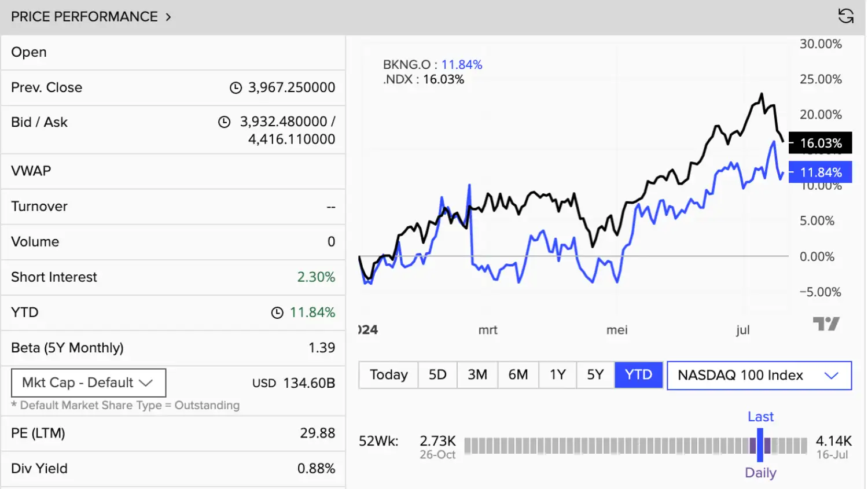Screen dimensions: 868x489
Task: Click the 5.00% axis label on chart
Action: coord(817,221)
